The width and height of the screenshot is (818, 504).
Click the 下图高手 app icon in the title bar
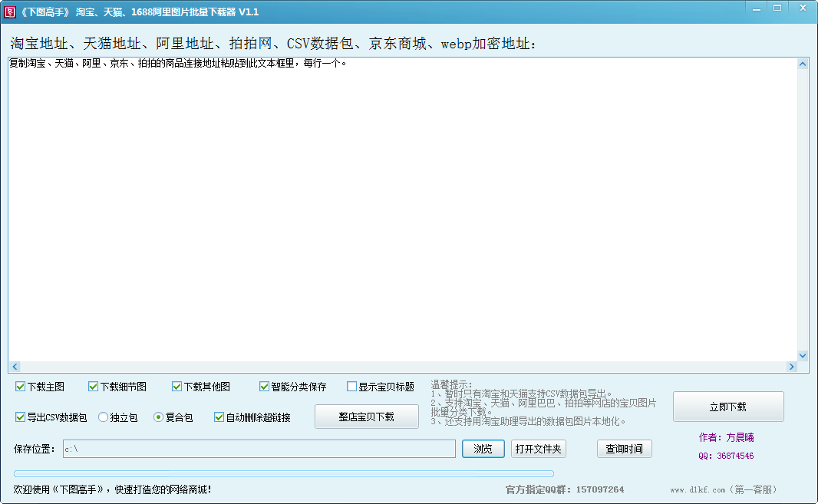tap(11, 11)
